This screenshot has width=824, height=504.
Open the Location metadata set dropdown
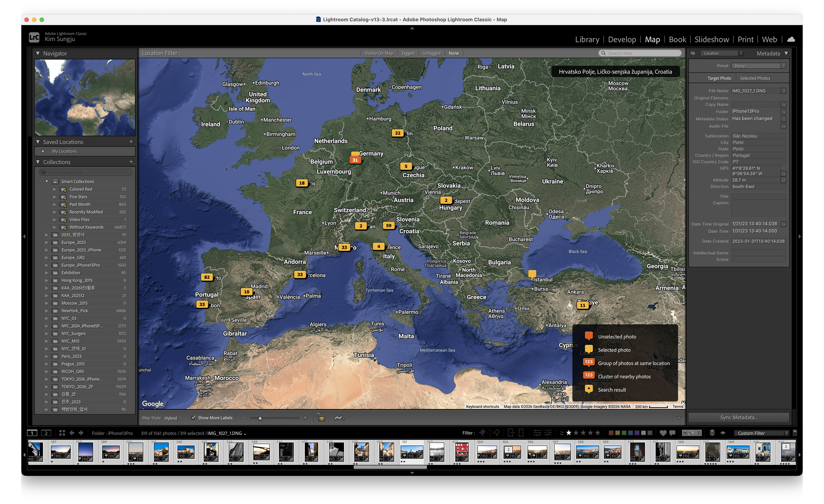[x=722, y=53]
